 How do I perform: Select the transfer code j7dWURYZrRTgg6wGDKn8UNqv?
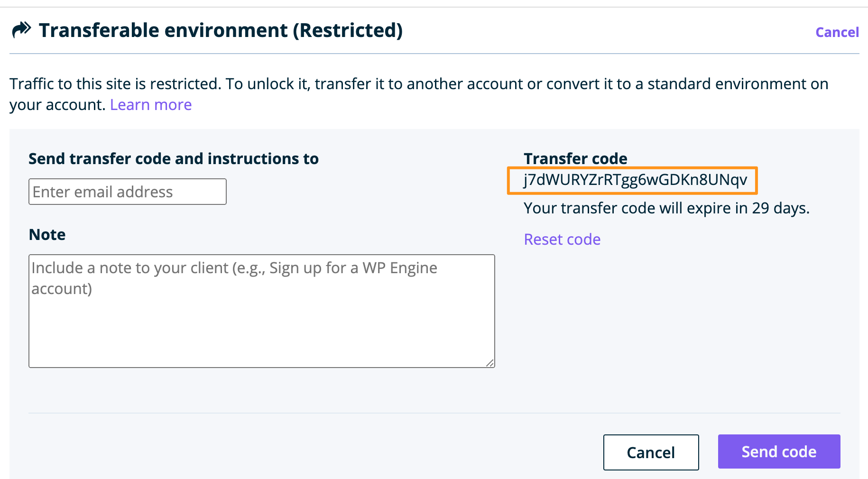click(635, 180)
